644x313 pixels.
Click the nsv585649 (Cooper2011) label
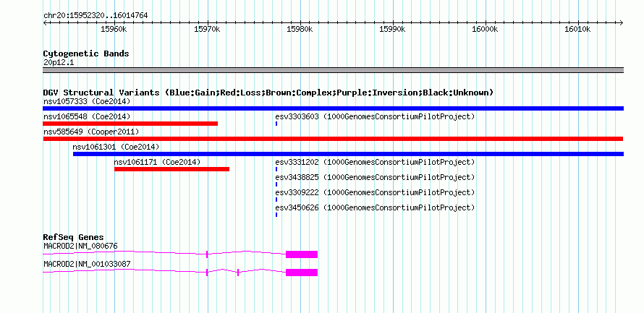pos(91,132)
